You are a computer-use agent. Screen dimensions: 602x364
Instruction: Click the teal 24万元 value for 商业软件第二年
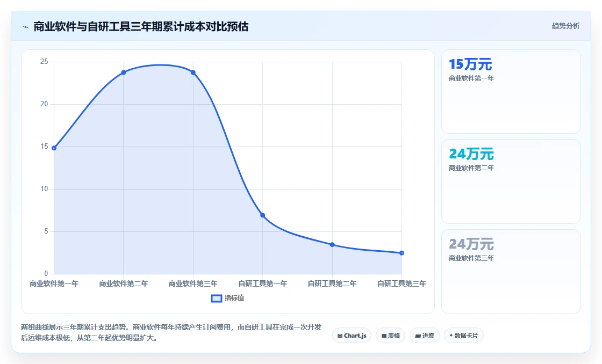pos(471,154)
